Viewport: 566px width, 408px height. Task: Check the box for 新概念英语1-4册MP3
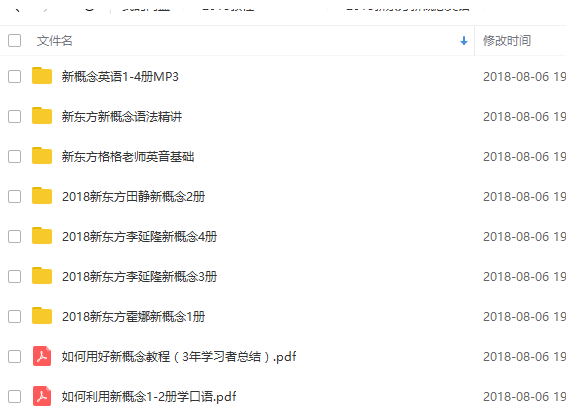click(x=14, y=77)
